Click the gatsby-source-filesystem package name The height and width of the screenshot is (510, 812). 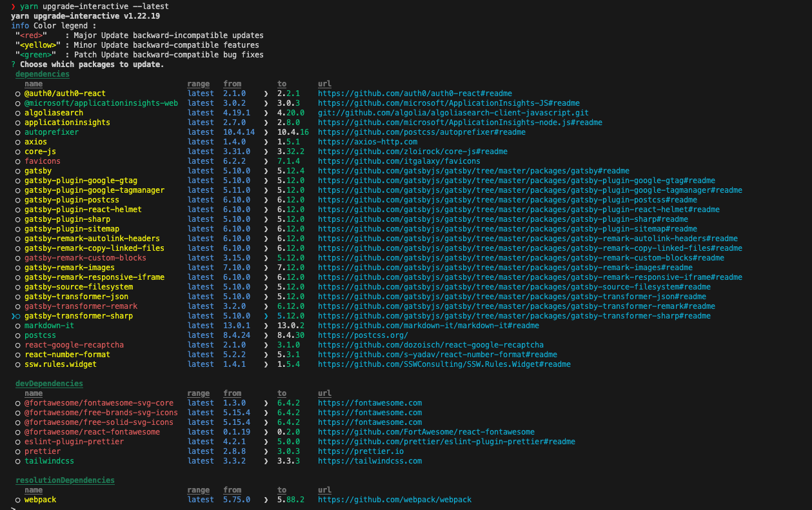click(x=79, y=287)
